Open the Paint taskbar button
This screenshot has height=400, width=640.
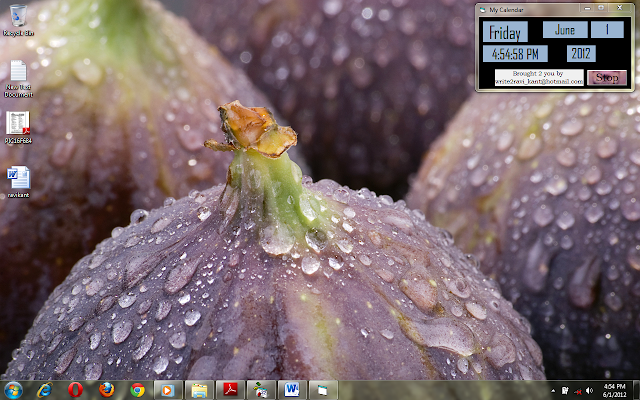pos(261,390)
